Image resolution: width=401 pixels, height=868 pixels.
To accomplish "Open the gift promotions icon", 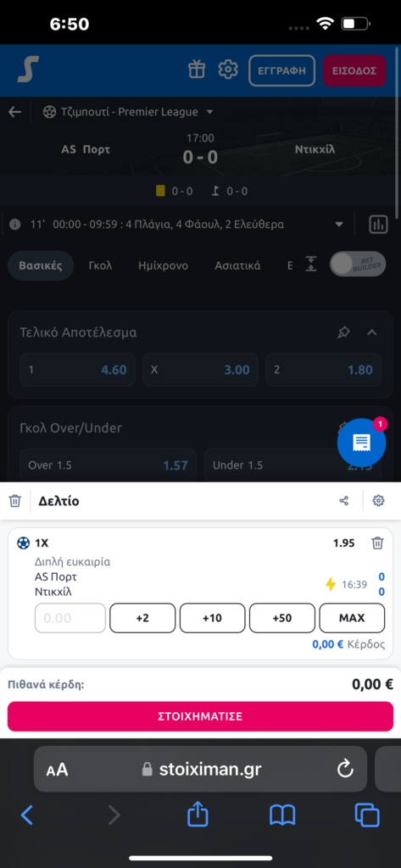I will (x=197, y=70).
